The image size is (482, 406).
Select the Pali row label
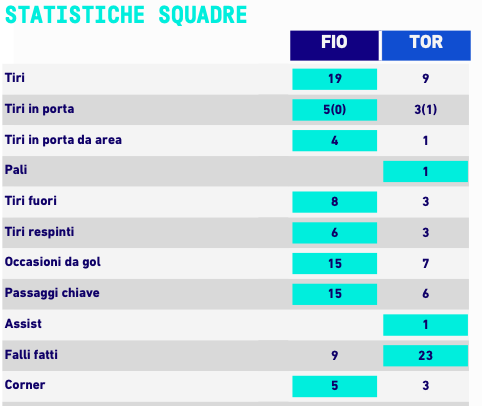[16, 170]
